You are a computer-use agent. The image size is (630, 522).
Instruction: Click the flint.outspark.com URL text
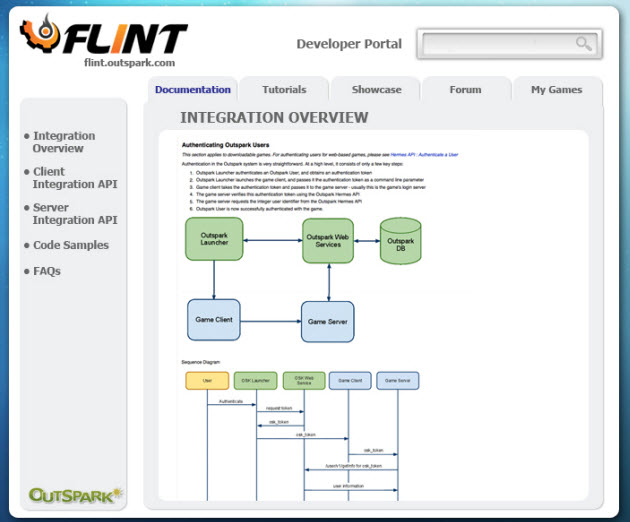129,62
